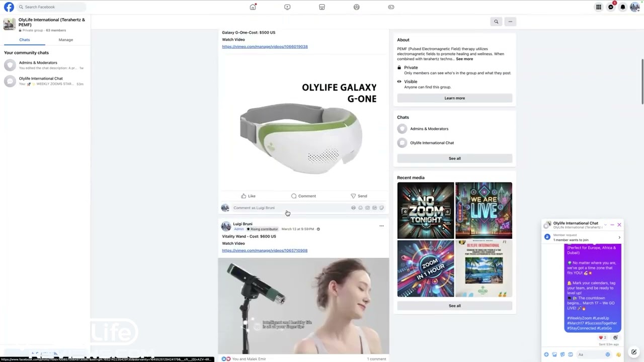Open Admins & Moderators chat in Chats panel
This screenshot has height=362, width=644.
(454, 129)
